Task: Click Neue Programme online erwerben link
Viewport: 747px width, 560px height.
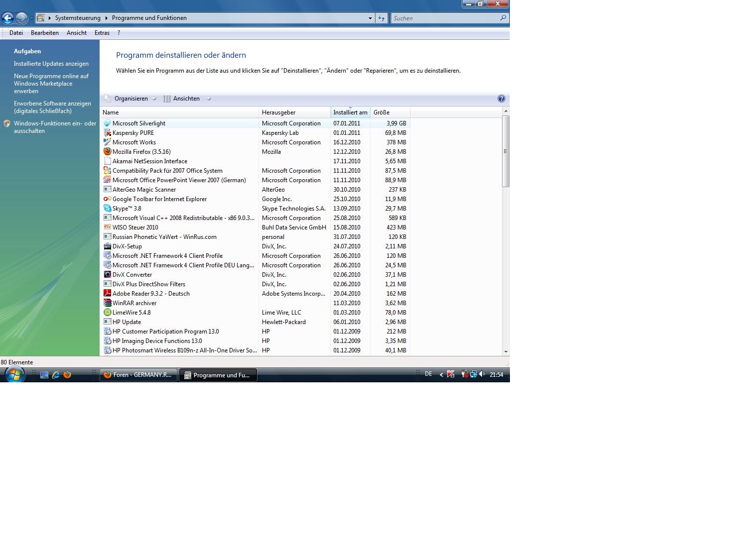Action: (x=51, y=84)
